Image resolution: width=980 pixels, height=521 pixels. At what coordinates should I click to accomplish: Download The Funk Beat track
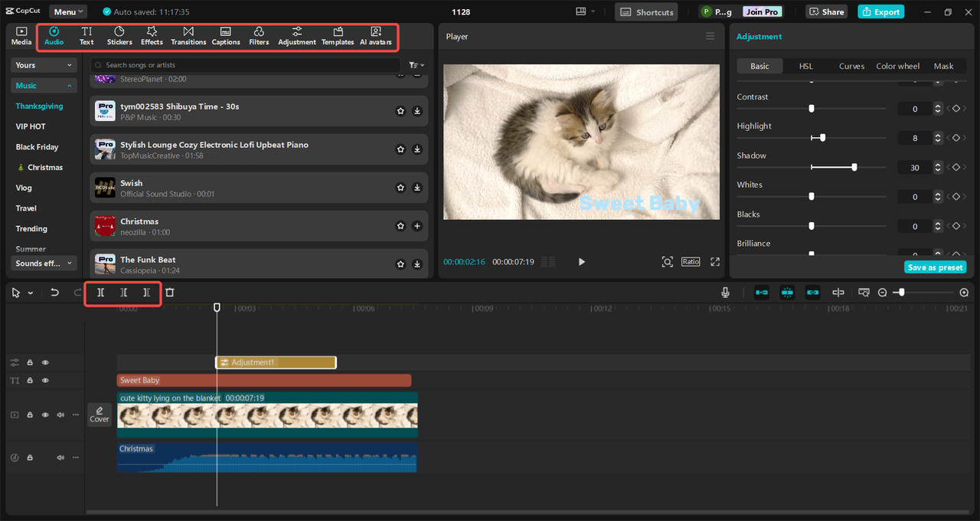pyautogui.click(x=417, y=264)
